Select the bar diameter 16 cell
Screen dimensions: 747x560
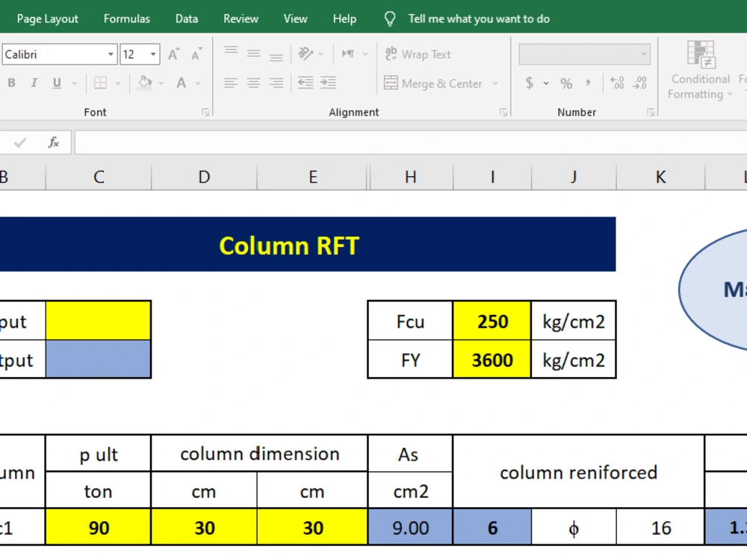[x=661, y=527]
